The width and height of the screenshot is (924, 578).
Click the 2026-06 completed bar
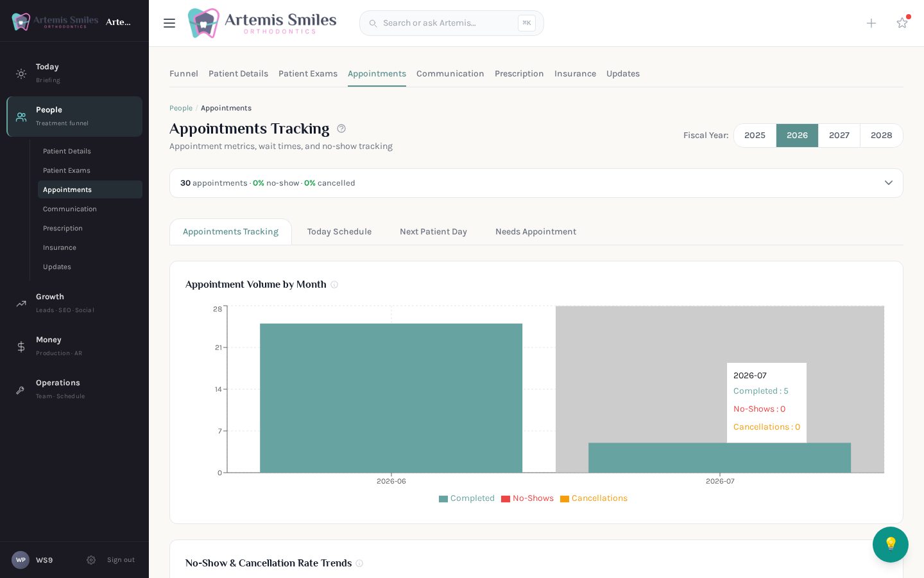tap(391, 398)
